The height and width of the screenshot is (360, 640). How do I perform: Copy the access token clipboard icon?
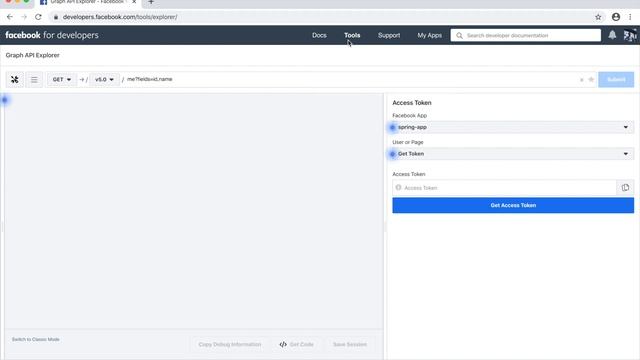(x=625, y=188)
